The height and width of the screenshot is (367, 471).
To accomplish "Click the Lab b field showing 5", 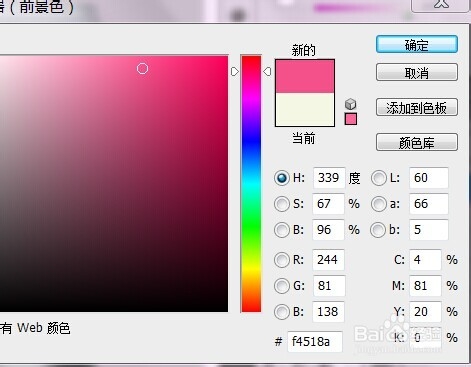I will (x=429, y=230).
